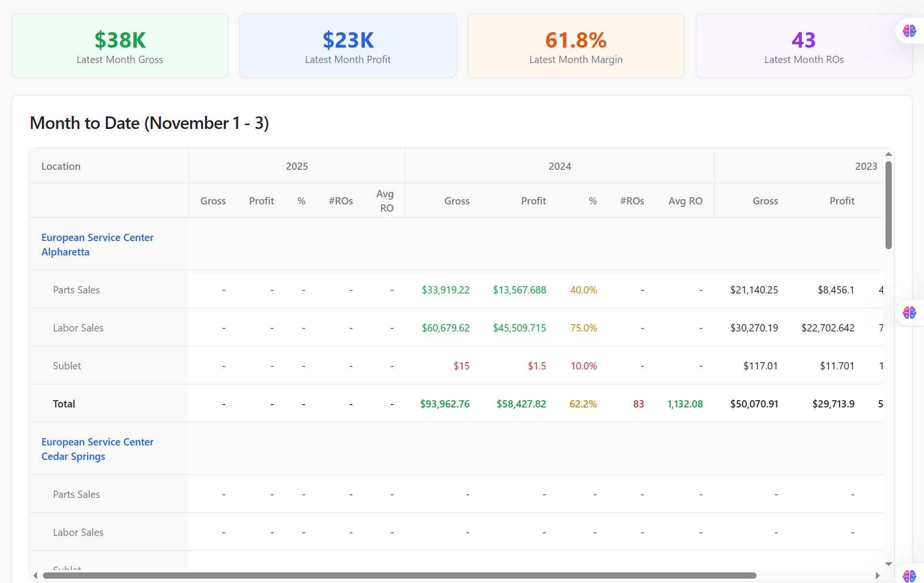924x583 pixels.
Task: Select the Latest Month ROs card
Action: point(804,46)
